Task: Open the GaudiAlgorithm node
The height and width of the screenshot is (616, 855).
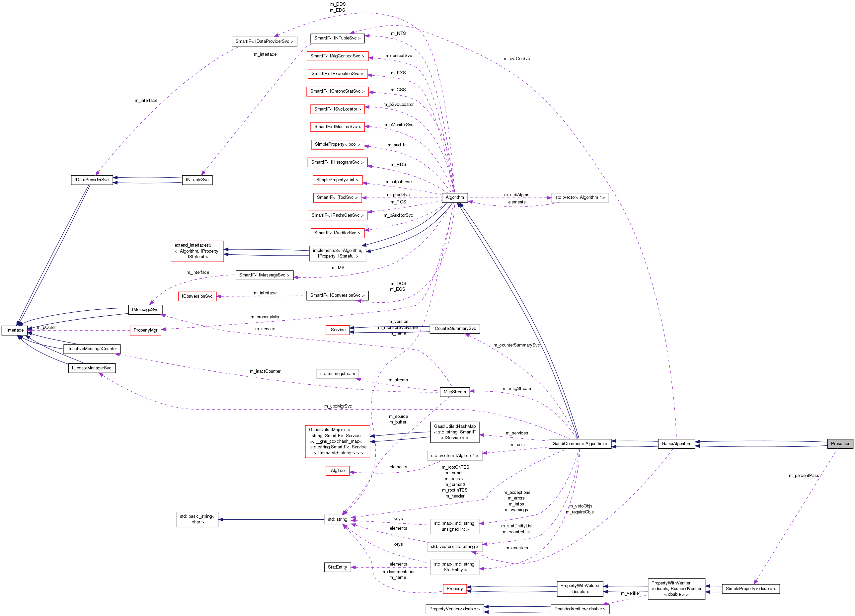Action: click(x=677, y=444)
